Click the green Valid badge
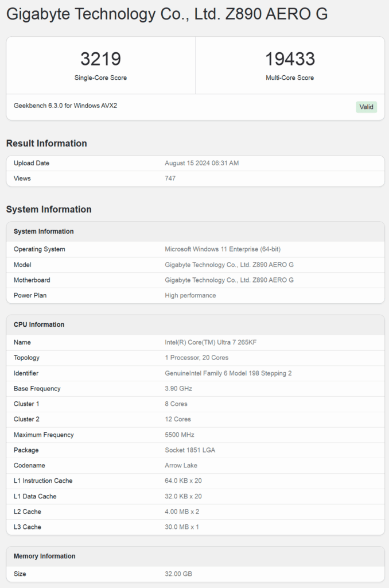389x588 pixels. coord(366,107)
